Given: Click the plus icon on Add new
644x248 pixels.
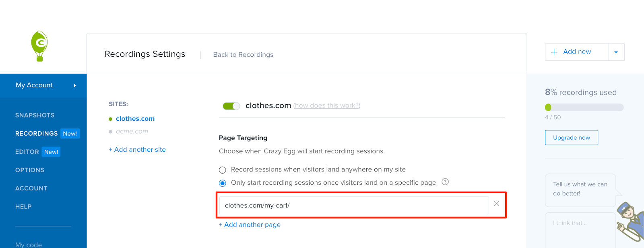Looking at the screenshot, I should (554, 52).
